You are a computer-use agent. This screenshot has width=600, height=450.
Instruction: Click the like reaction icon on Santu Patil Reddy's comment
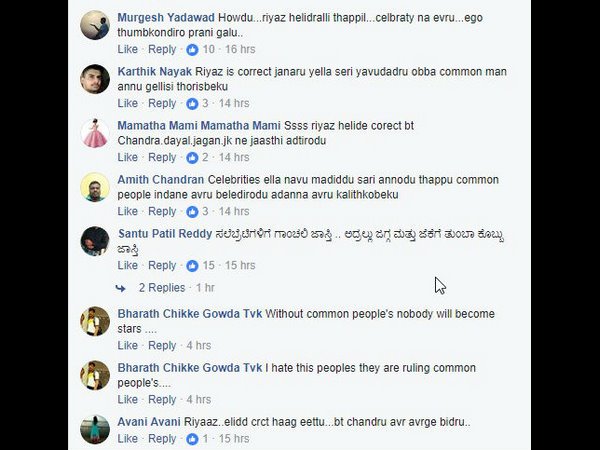click(x=192, y=265)
